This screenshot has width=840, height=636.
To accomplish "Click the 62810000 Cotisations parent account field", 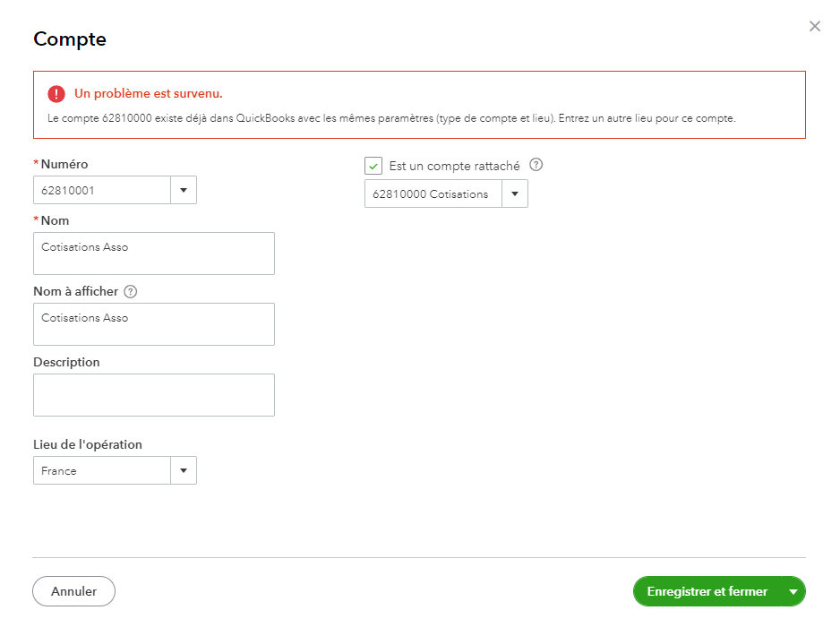I will [433, 194].
